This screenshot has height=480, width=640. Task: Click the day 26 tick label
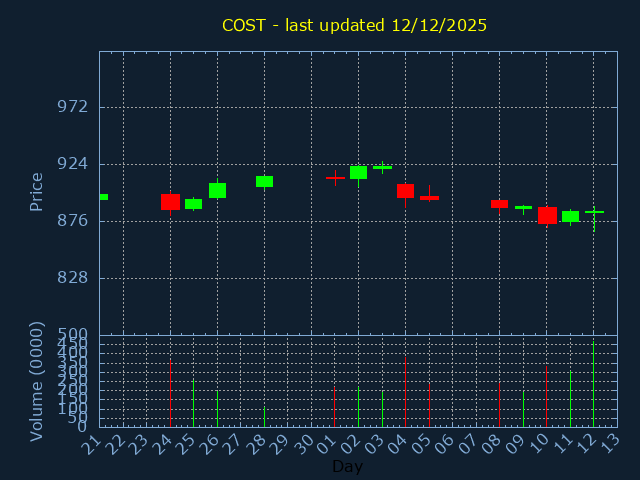[209, 445]
